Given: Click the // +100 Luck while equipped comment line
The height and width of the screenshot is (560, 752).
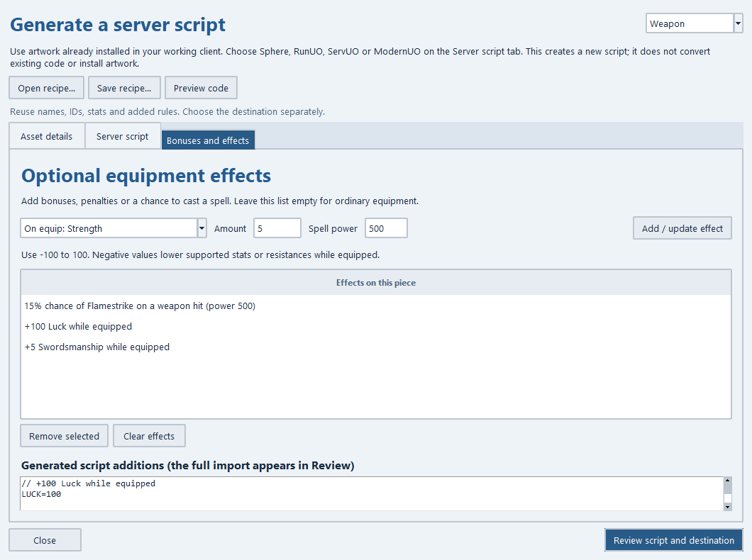Looking at the screenshot, I should [88, 483].
